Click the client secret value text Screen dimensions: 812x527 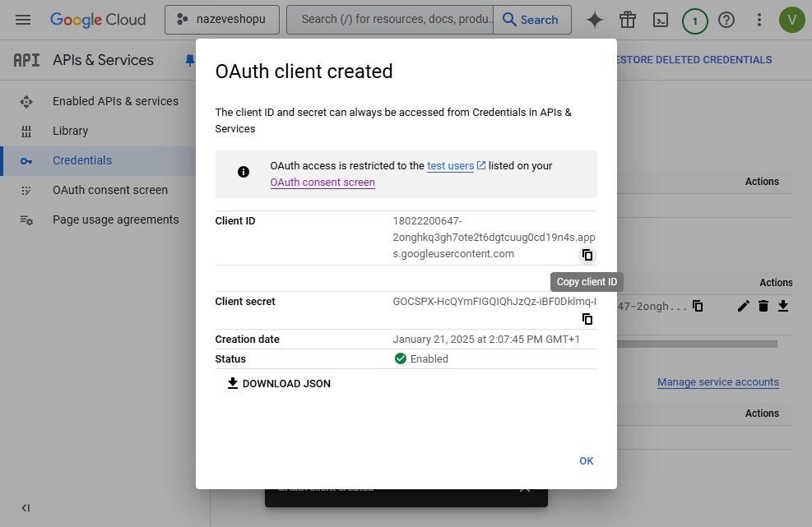[494, 301]
